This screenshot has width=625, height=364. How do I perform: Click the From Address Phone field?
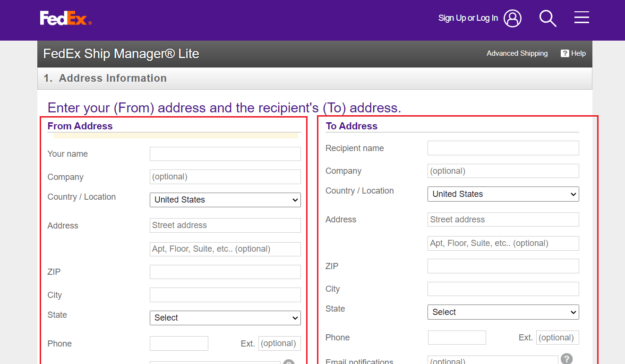click(x=179, y=343)
